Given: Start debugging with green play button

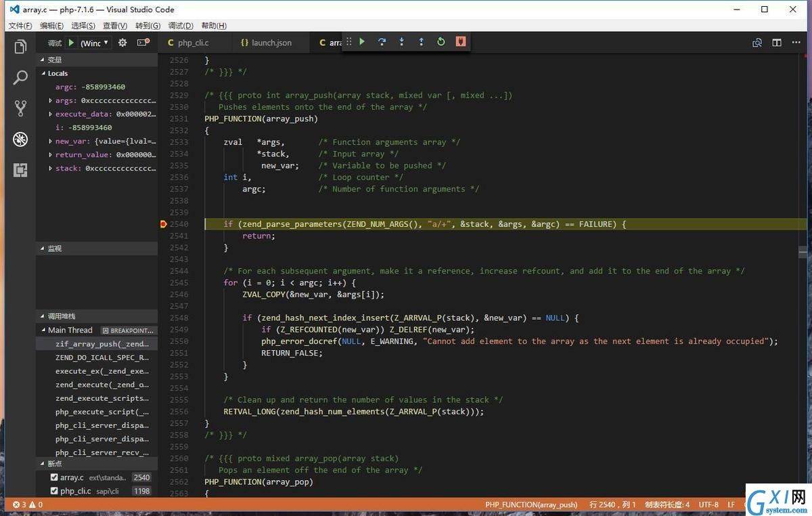Looking at the screenshot, I should 71,43.
